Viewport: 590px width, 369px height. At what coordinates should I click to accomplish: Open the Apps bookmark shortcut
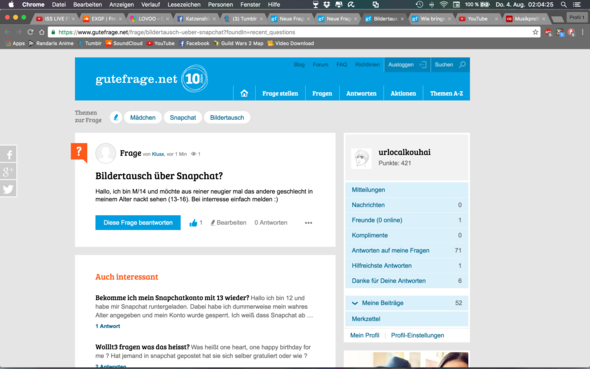tap(15, 43)
